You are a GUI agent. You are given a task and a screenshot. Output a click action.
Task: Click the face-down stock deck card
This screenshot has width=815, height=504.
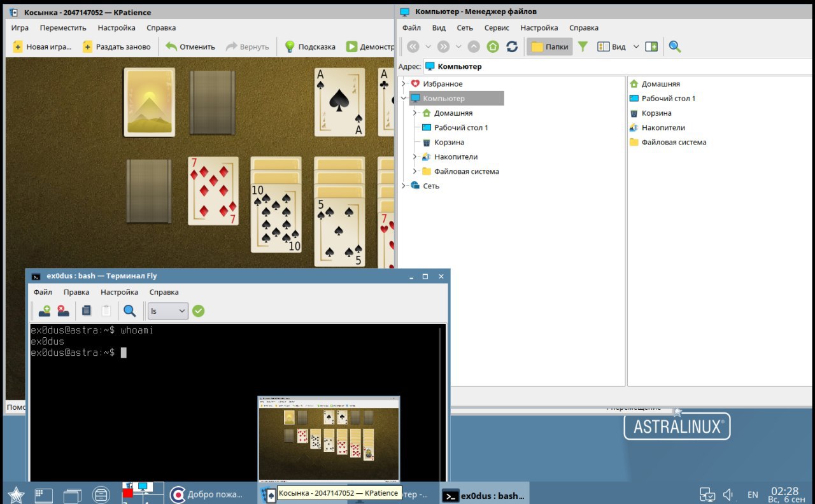[x=149, y=102]
